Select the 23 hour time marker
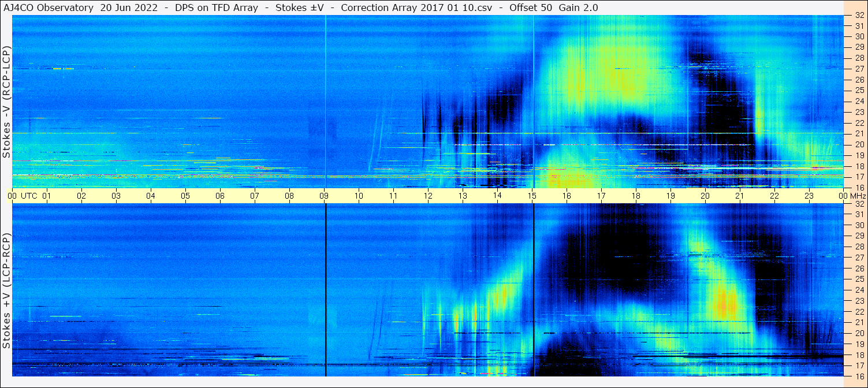This screenshot has width=868, height=388. [809, 196]
